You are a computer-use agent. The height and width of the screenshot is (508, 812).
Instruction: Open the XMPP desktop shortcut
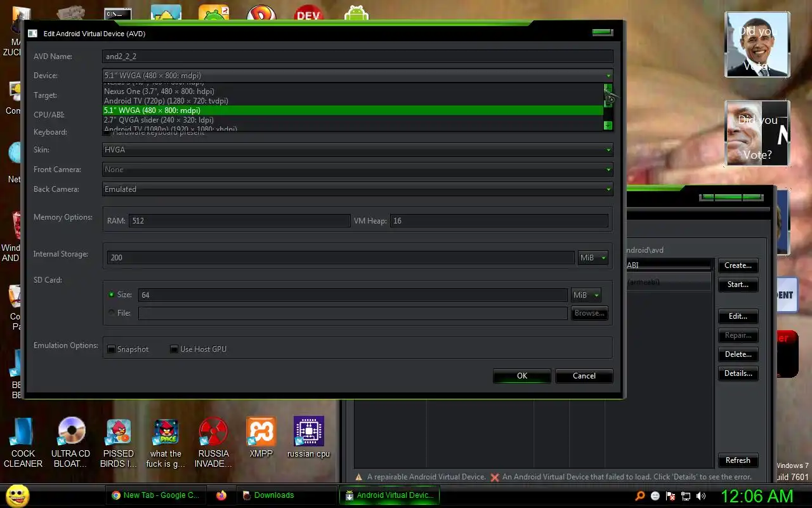[261, 437]
